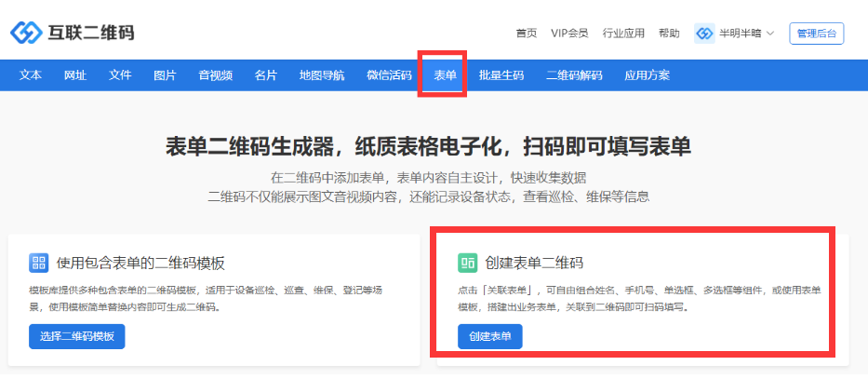Click the 互联二维码 logo icon

click(27, 33)
